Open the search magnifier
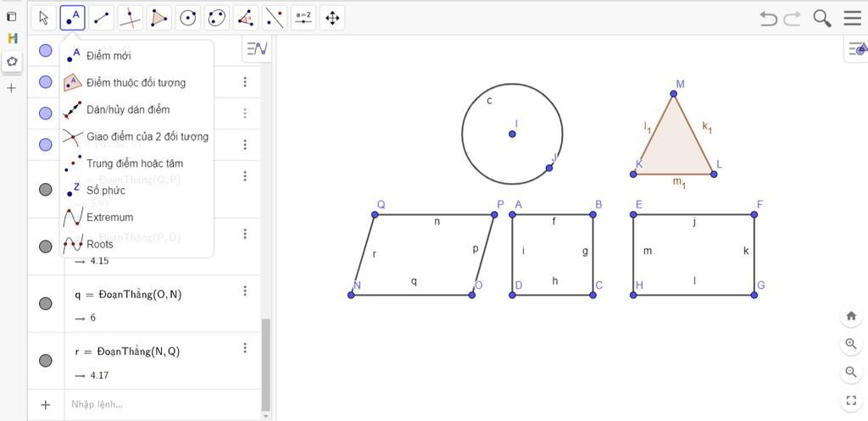 pos(822,19)
